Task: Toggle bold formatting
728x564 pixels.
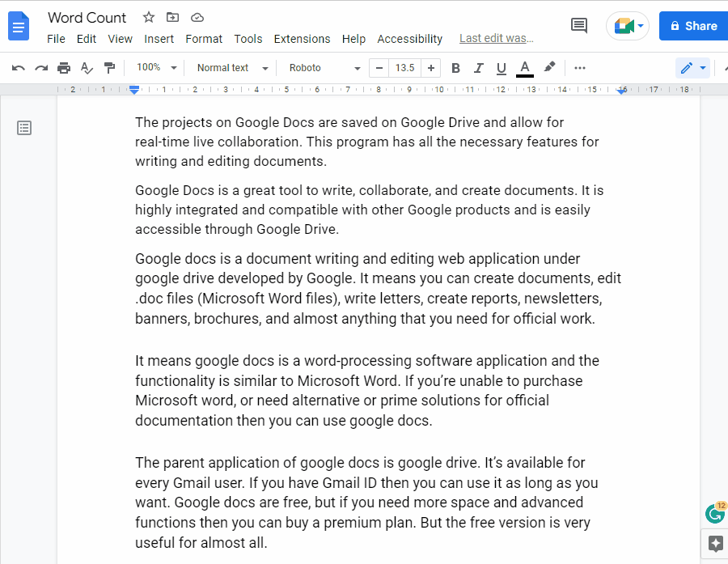Action: (x=455, y=68)
